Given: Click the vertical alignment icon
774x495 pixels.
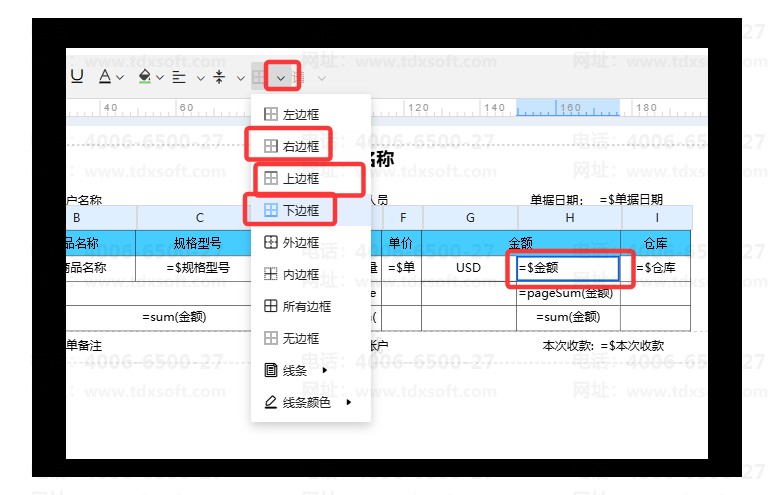Looking at the screenshot, I should point(219,76).
